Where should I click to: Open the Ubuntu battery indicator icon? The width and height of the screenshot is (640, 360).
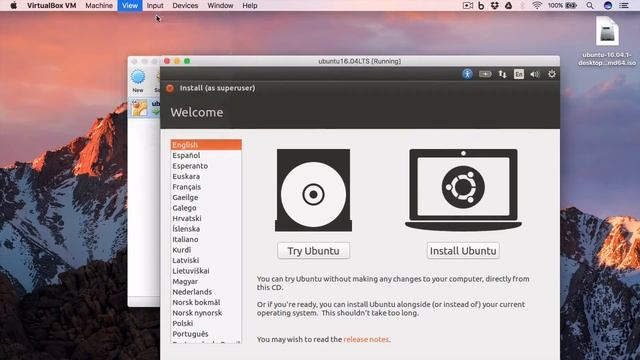point(485,74)
